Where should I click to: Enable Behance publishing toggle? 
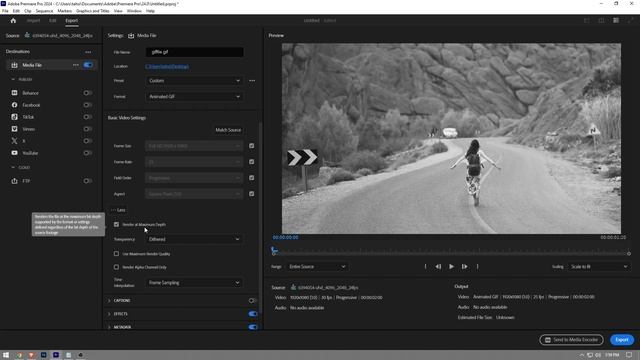(x=87, y=93)
